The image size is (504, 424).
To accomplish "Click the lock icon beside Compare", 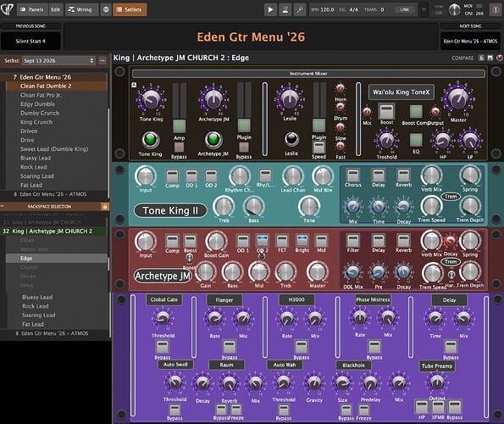I will point(481,58).
